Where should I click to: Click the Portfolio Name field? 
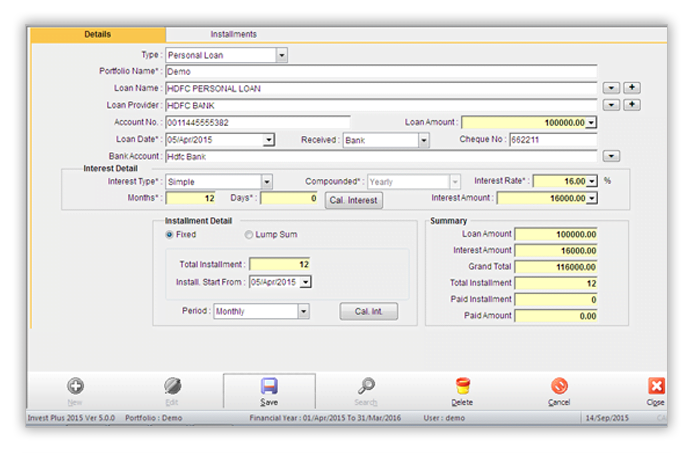coord(381,71)
